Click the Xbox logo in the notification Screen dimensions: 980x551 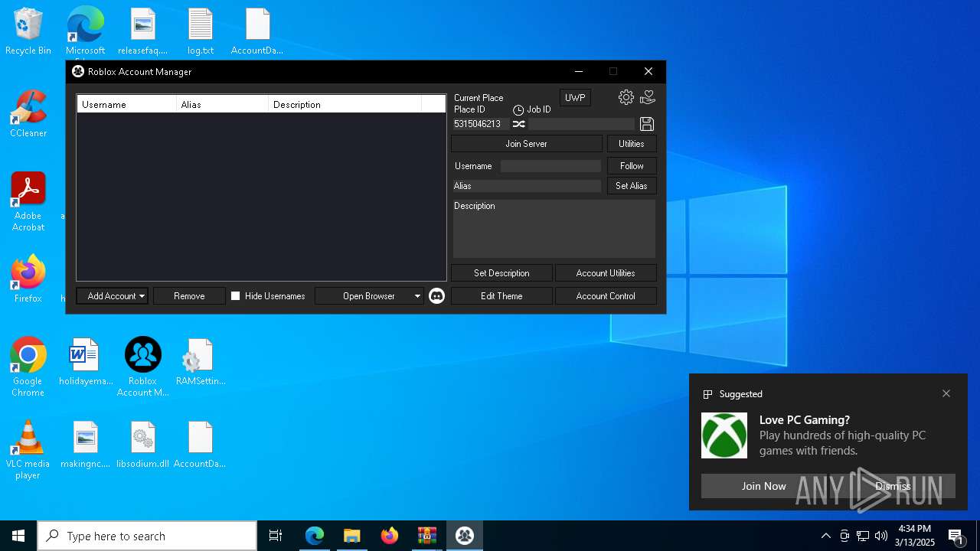(724, 435)
